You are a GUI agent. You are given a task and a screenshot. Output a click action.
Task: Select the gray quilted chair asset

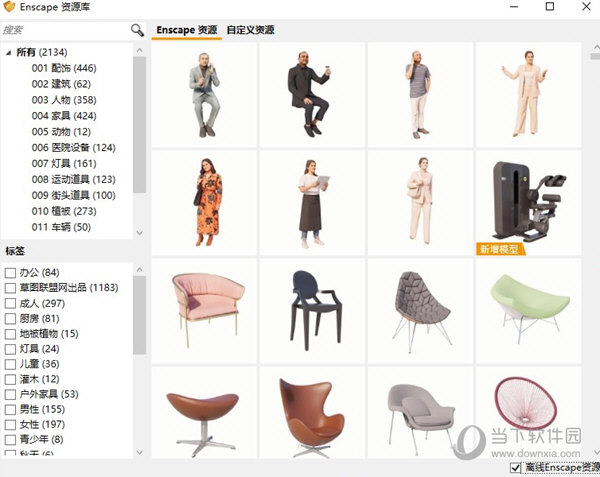click(x=420, y=311)
